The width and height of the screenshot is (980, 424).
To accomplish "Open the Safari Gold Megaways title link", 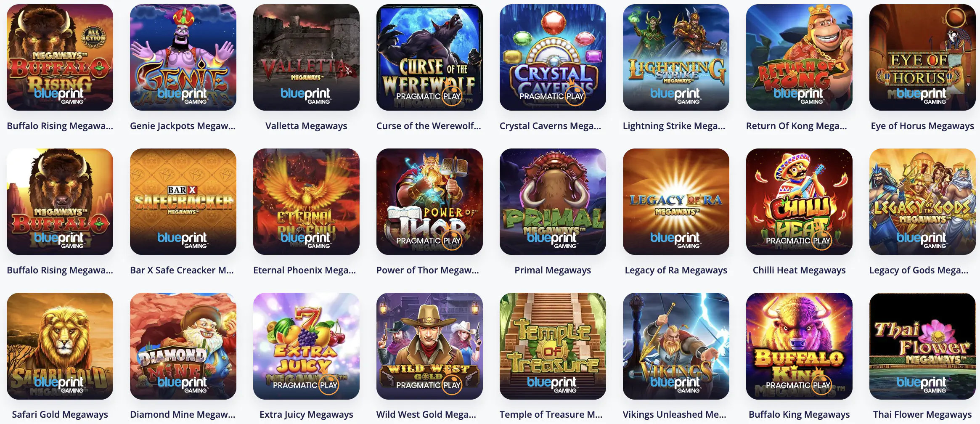I will [60, 415].
